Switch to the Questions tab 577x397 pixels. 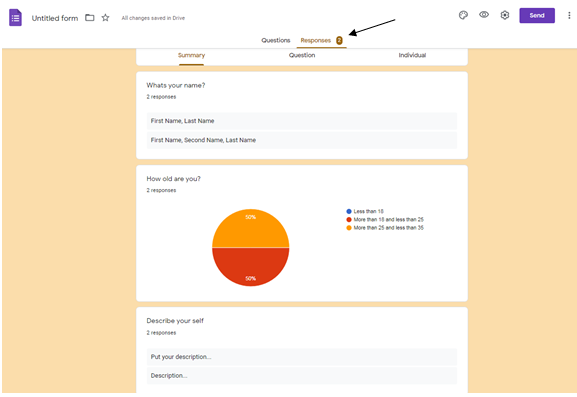276,40
